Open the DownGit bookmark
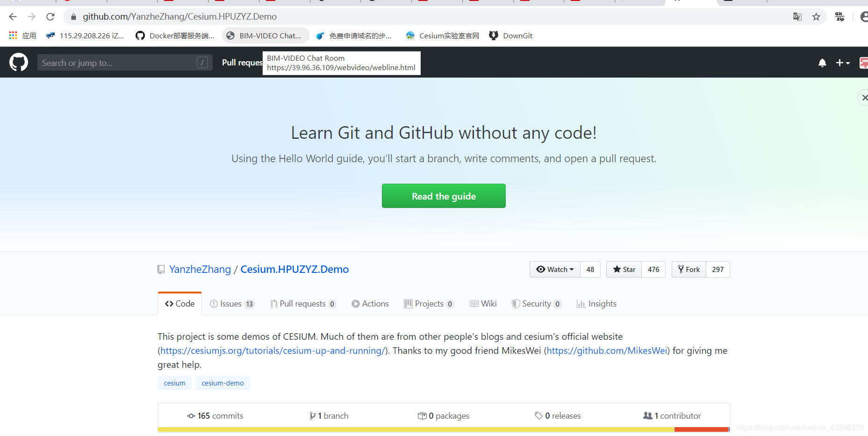The height and width of the screenshot is (436, 868). 511,36
